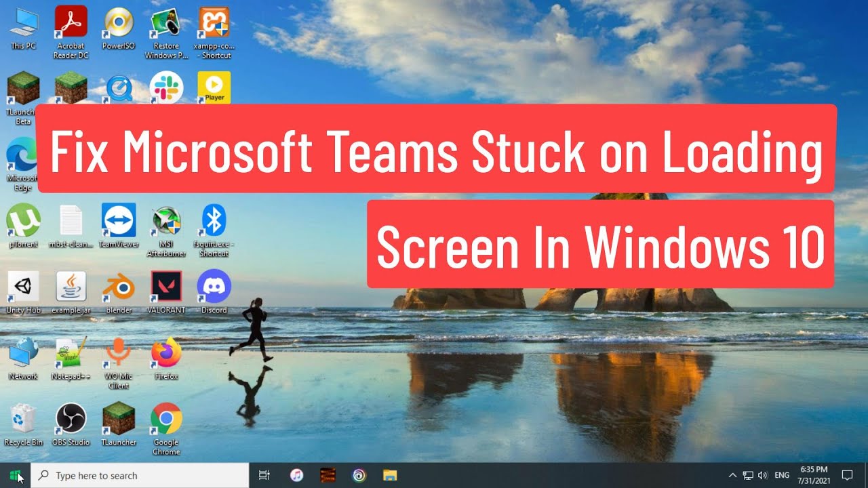868x488 pixels.
Task: Open the Ubisoft swirl taskbar icon
Action: click(359, 475)
